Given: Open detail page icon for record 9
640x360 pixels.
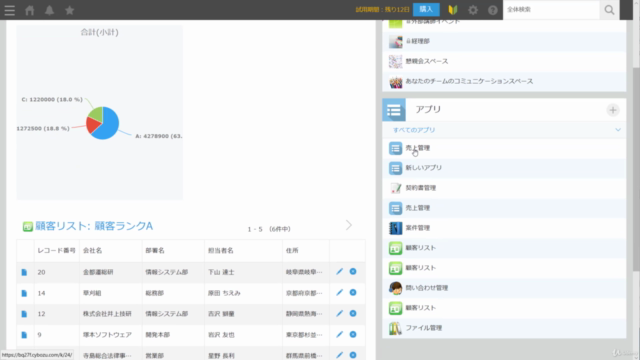Looking at the screenshot, I should 24,335.
